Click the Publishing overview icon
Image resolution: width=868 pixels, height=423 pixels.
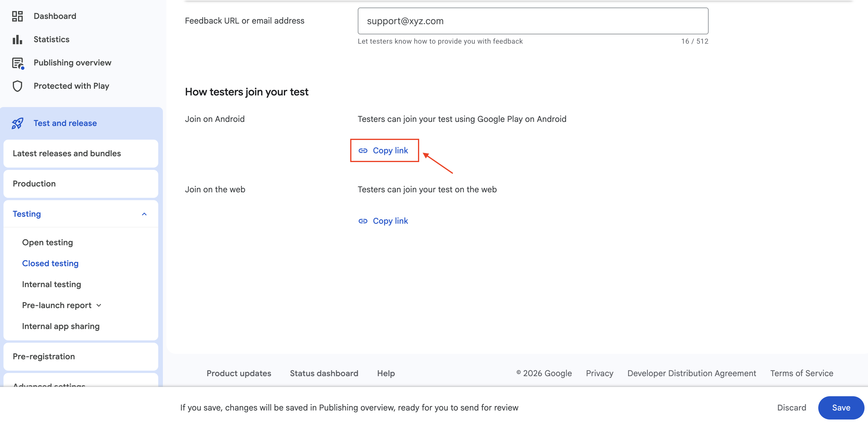tap(18, 63)
